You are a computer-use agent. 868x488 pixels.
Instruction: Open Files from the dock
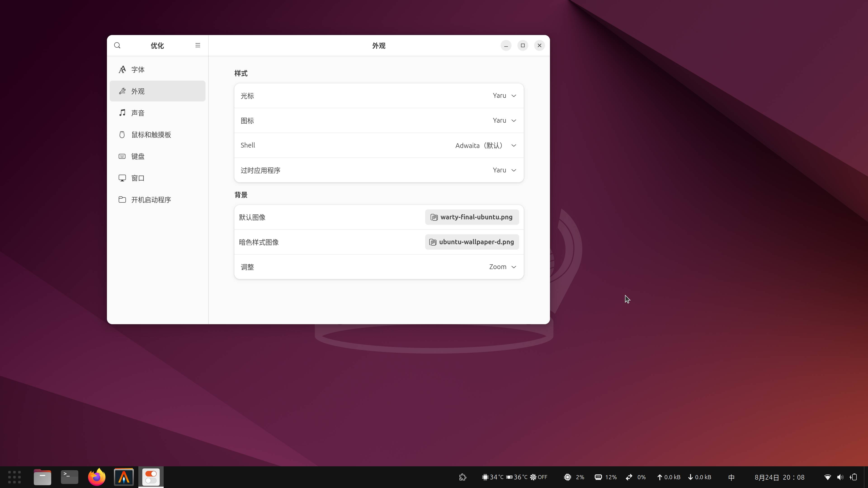coord(42,477)
